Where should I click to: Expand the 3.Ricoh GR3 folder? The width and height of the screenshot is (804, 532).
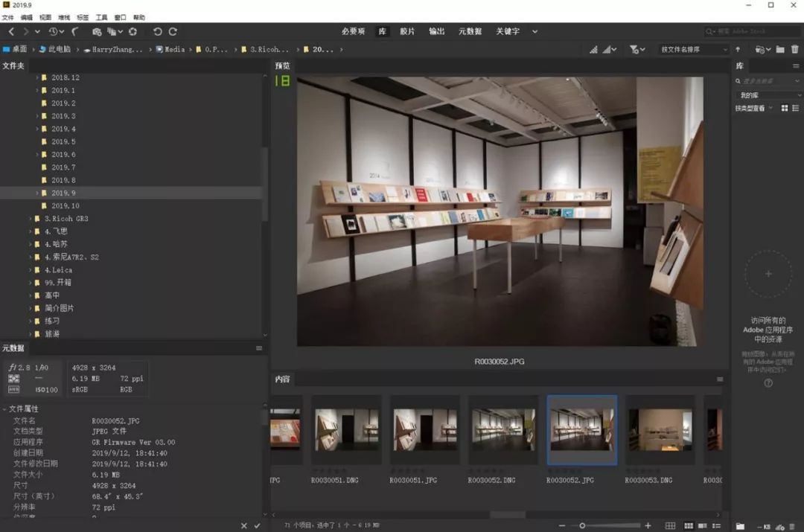coord(31,219)
